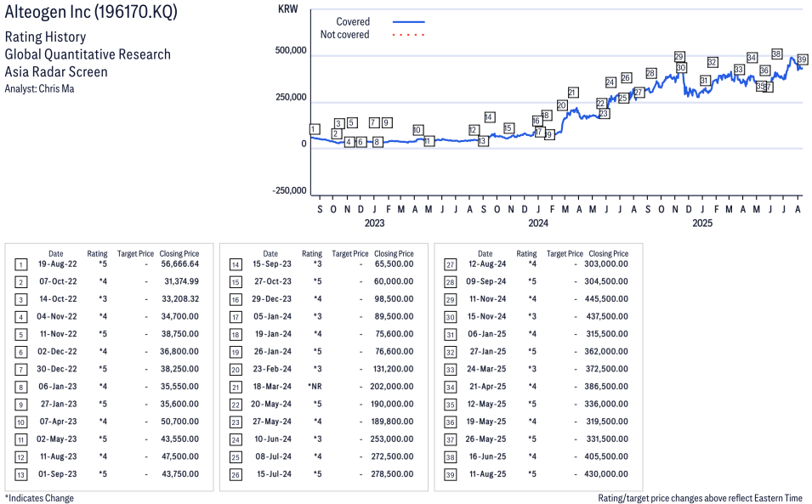Click the boxed number 39 in the table
This screenshot has height=504, width=812.
451,475
